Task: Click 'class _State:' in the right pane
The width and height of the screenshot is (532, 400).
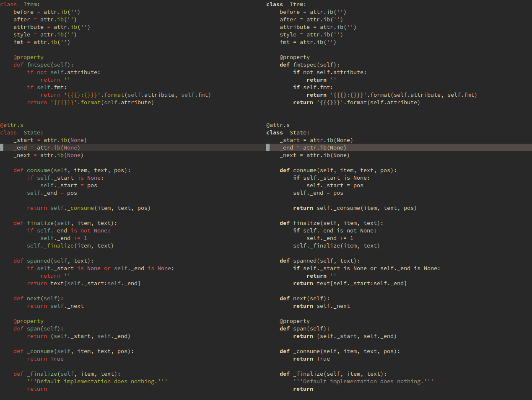Action: click(288, 133)
